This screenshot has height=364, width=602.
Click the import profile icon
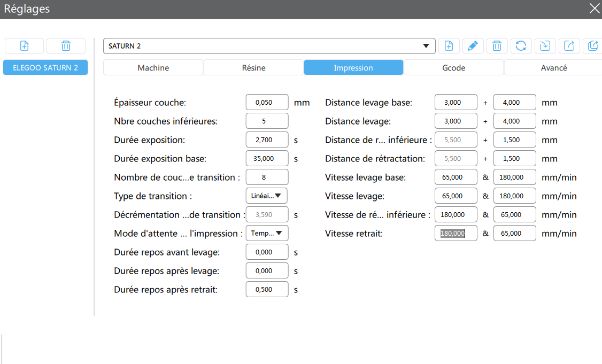pos(545,46)
